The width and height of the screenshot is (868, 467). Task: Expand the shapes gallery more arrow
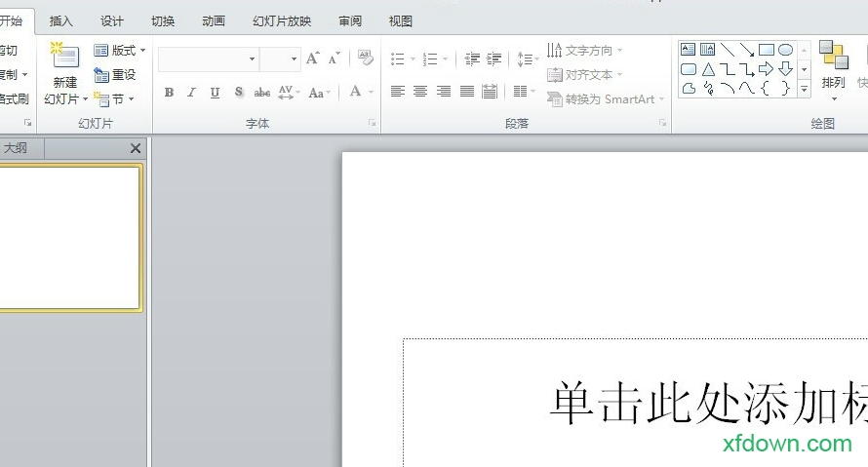click(x=805, y=89)
